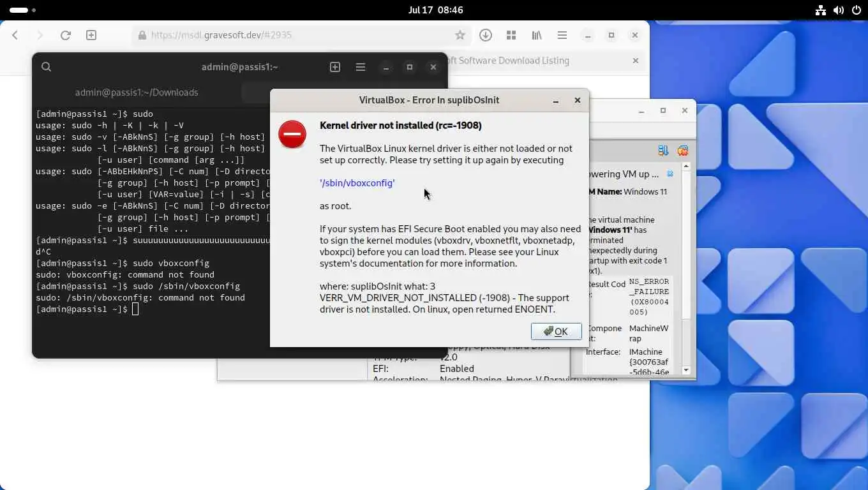Image resolution: width=868 pixels, height=490 pixels.
Task: Open GNOME Activities overview
Action: pos(22,10)
